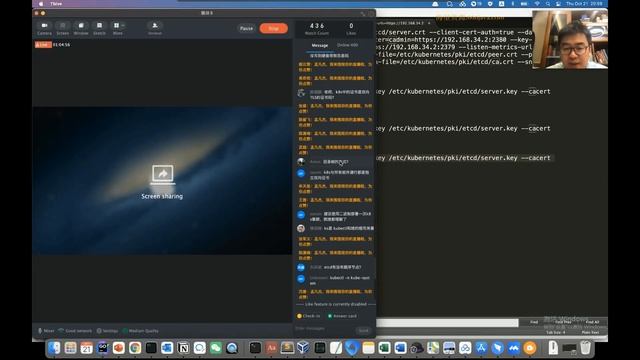640x360 pixels.
Task: Switch to the Message tab
Action: [x=320, y=45]
